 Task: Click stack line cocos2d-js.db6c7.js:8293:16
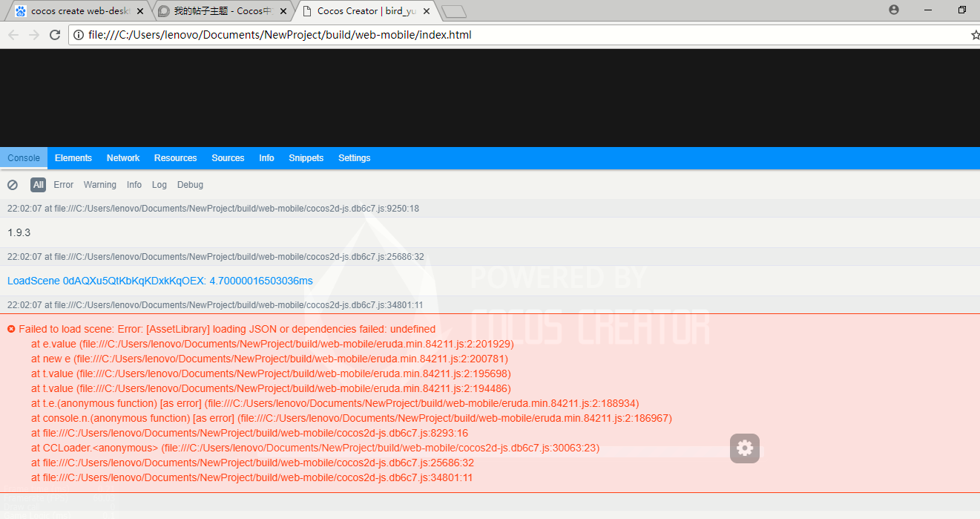coord(249,433)
